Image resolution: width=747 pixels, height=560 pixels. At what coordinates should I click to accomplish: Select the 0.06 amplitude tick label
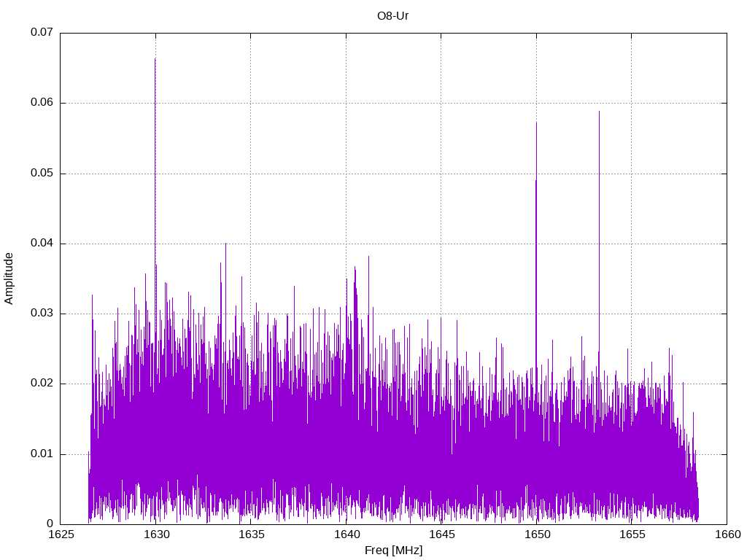click(x=42, y=103)
